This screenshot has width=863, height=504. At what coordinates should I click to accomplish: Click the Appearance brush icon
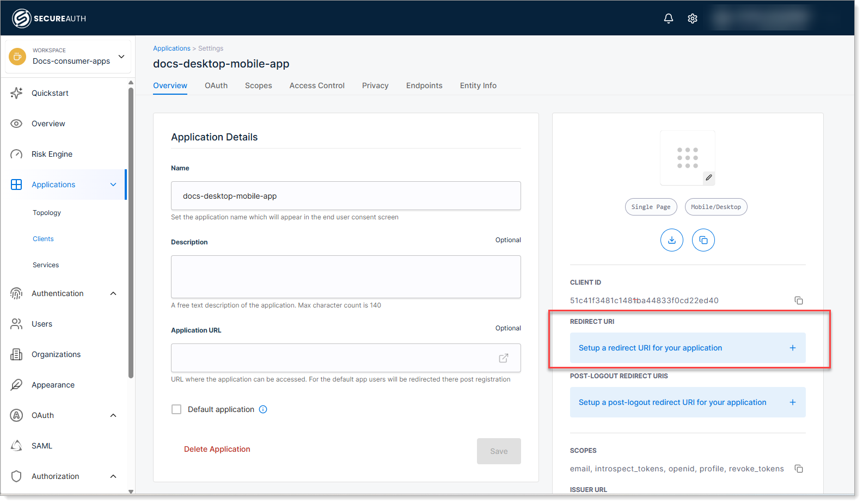(x=16, y=385)
